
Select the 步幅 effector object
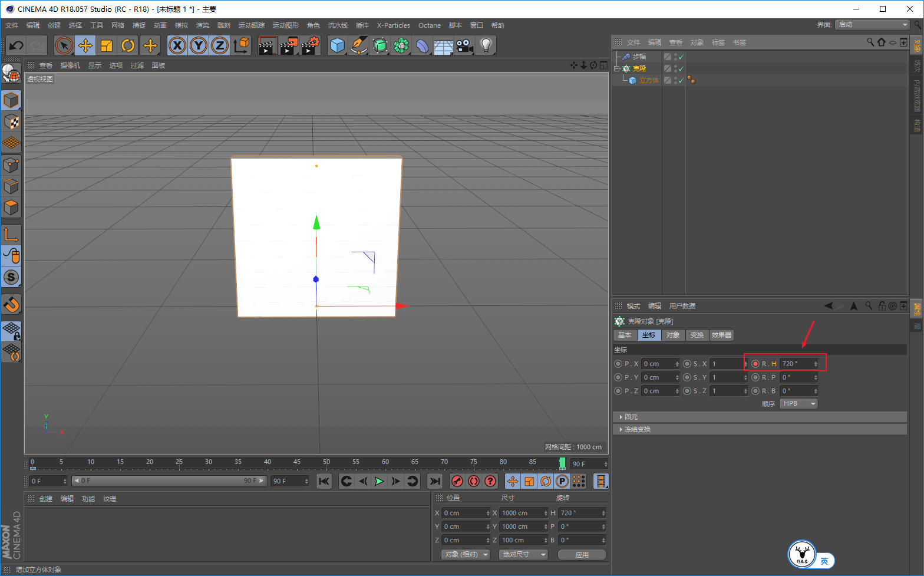[639, 57]
